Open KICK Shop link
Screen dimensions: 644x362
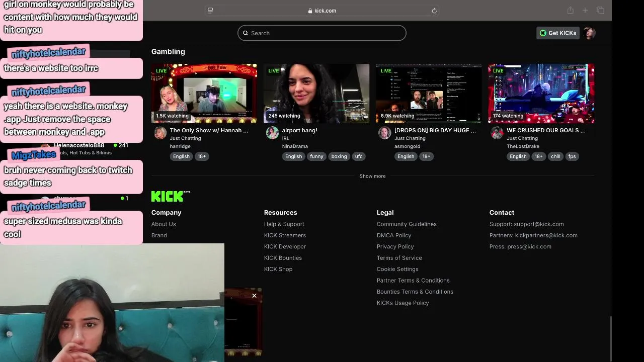point(278,269)
